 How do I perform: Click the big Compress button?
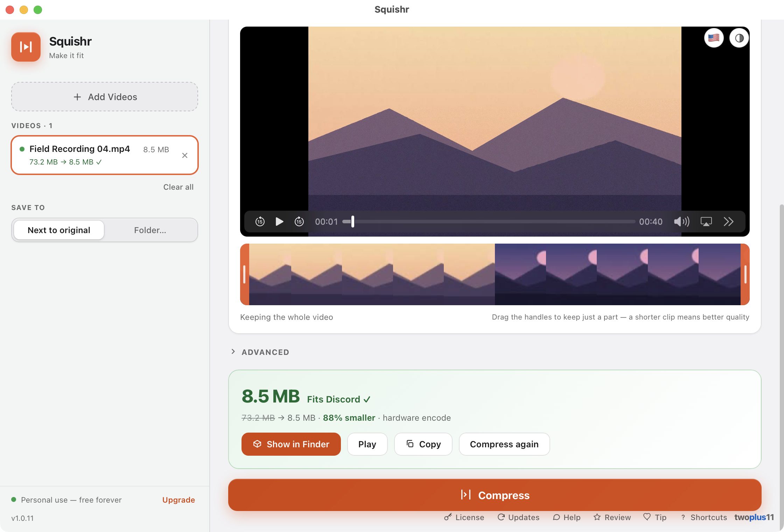[x=495, y=495]
